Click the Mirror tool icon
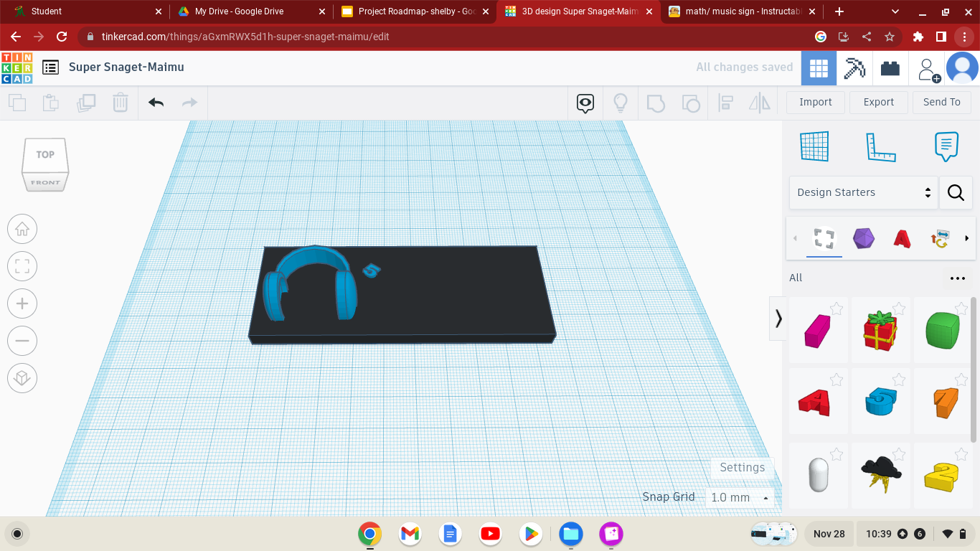This screenshot has width=980, height=551. pyautogui.click(x=760, y=103)
